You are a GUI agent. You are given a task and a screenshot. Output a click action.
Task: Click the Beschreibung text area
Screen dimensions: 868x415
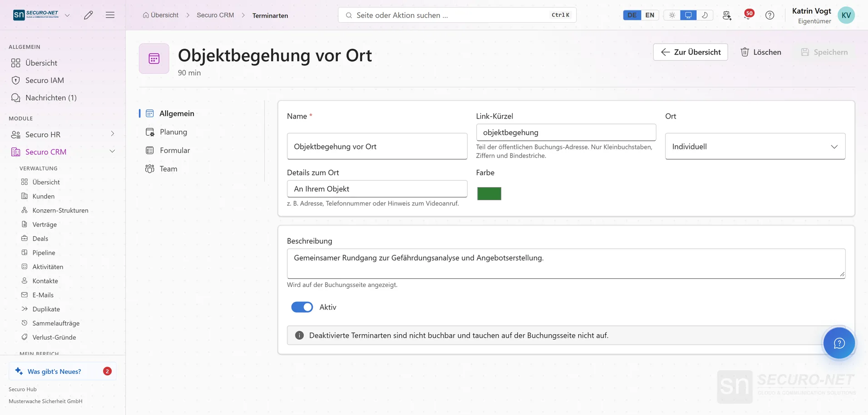click(566, 263)
